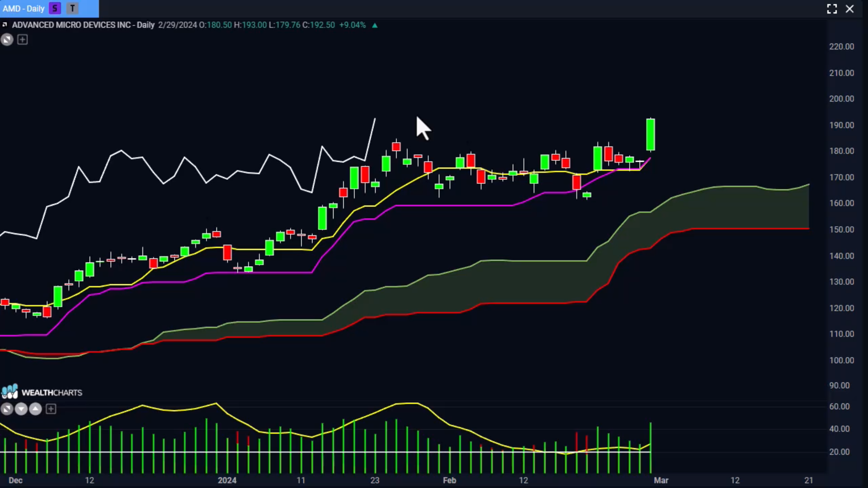868x488 pixels.
Task: Click the 150.00 price axis label
Action: pos(842,230)
